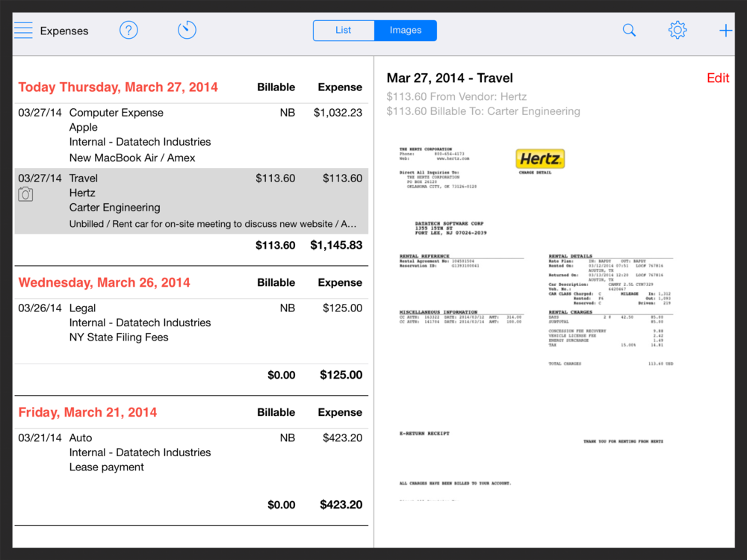Image resolution: width=747 pixels, height=560 pixels.
Task: Click the $1,032.23 expense amount
Action: pos(338,113)
